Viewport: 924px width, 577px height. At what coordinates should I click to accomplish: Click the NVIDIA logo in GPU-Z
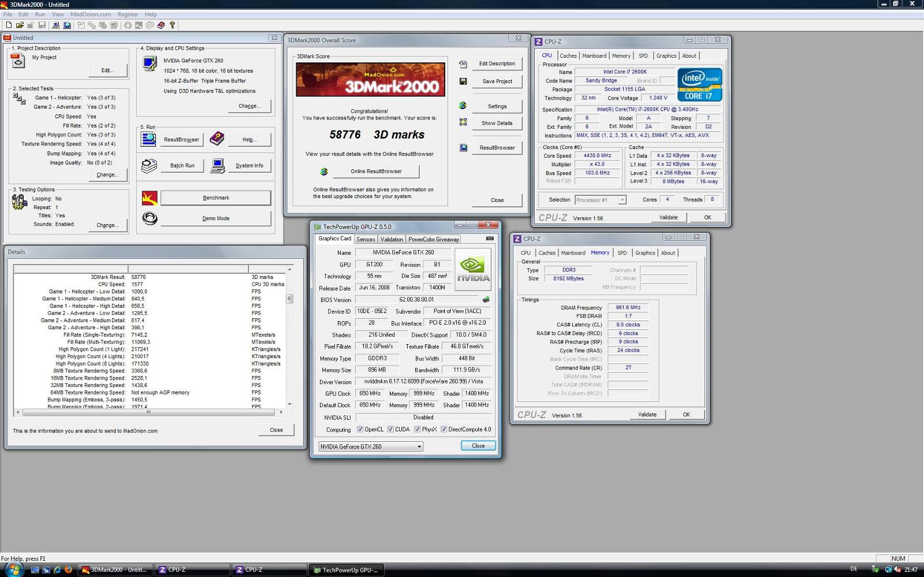[473, 269]
